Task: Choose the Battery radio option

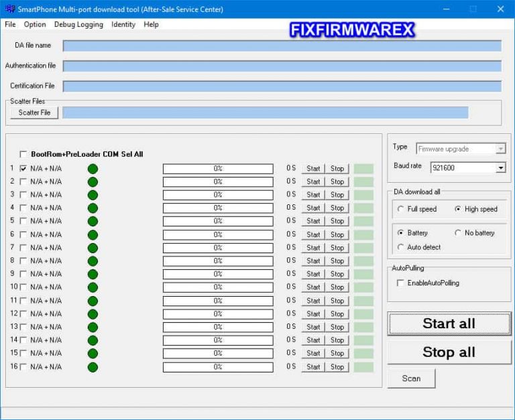Action: [x=400, y=232]
